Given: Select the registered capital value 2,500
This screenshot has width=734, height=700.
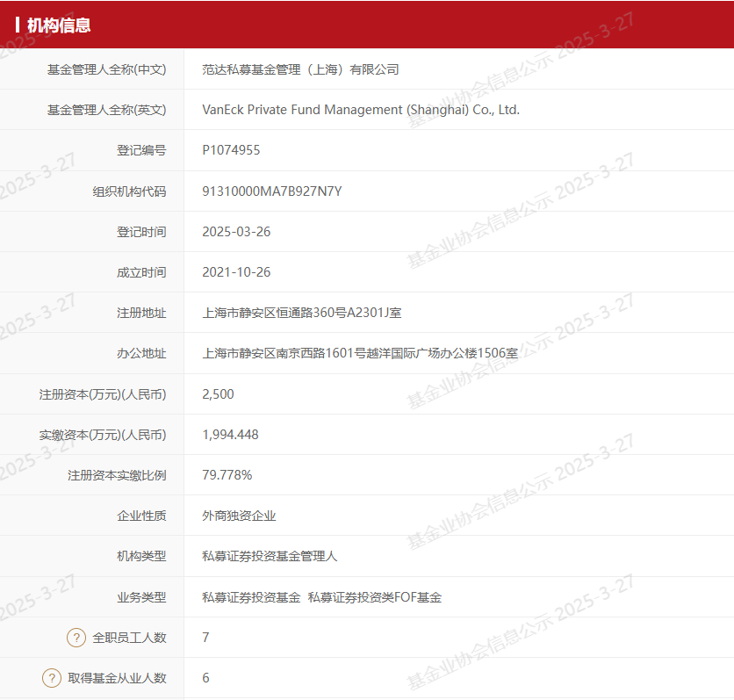Looking at the screenshot, I should tap(218, 394).
